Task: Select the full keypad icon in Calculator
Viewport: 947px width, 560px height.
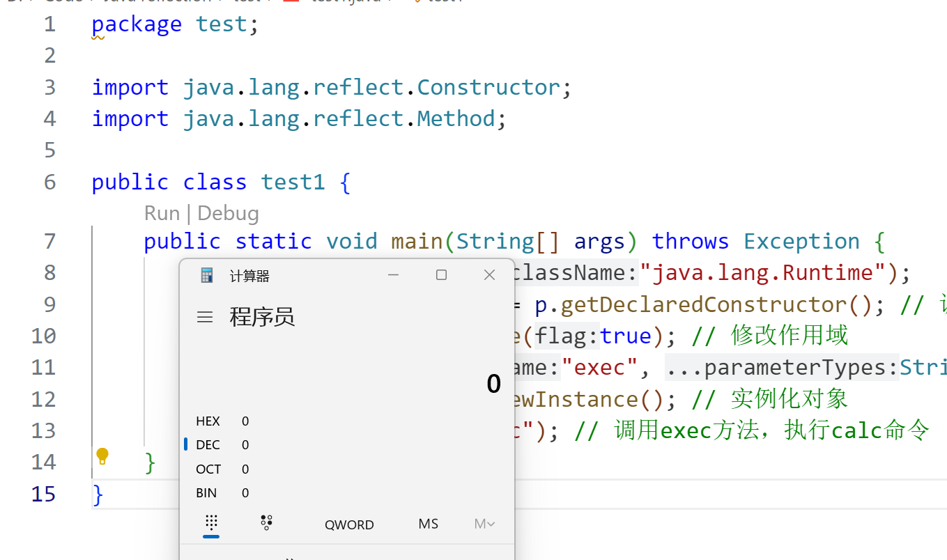Action: [x=211, y=523]
